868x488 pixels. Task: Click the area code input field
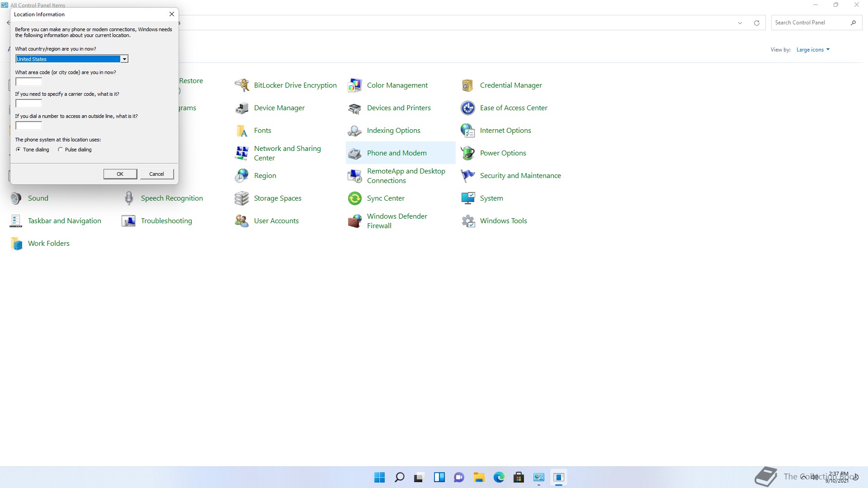[x=28, y=82]
